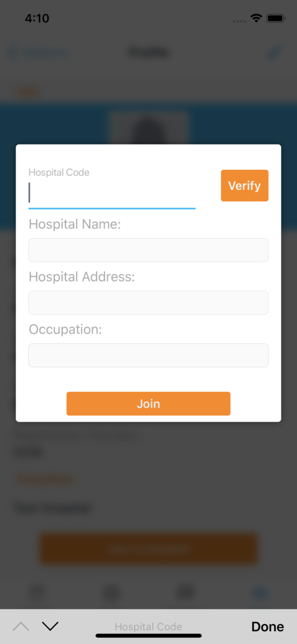The height and width of the screenshot is (644, 297).
Task: Tap the blurred back arrow at top left
Action: click(x=11, y=53)
